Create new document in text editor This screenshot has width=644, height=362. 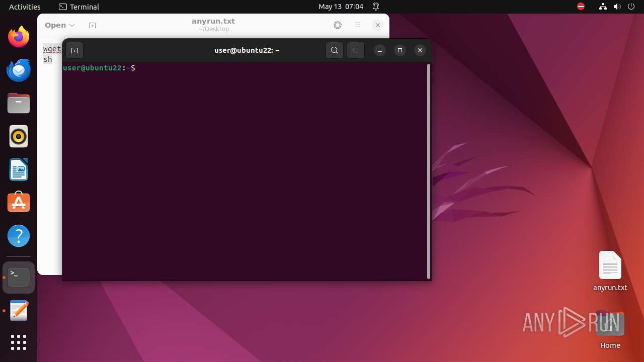(92, 25)
